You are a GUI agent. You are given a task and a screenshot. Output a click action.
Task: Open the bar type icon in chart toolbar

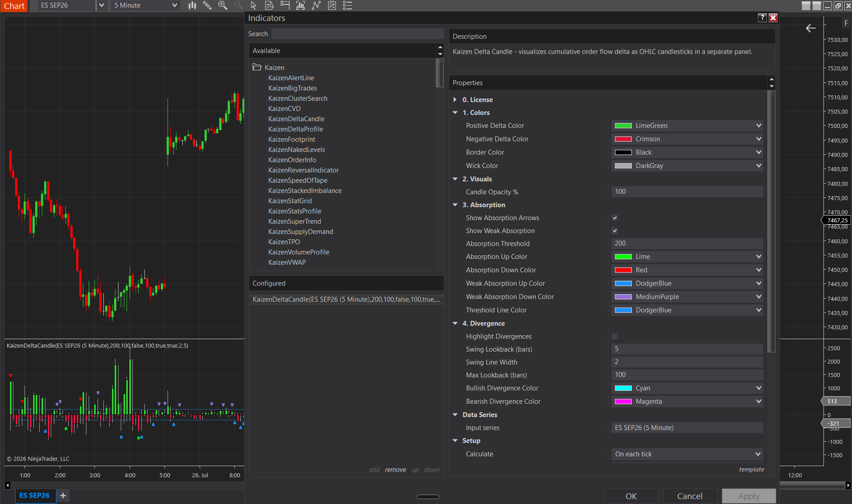(x=192, y=5)
